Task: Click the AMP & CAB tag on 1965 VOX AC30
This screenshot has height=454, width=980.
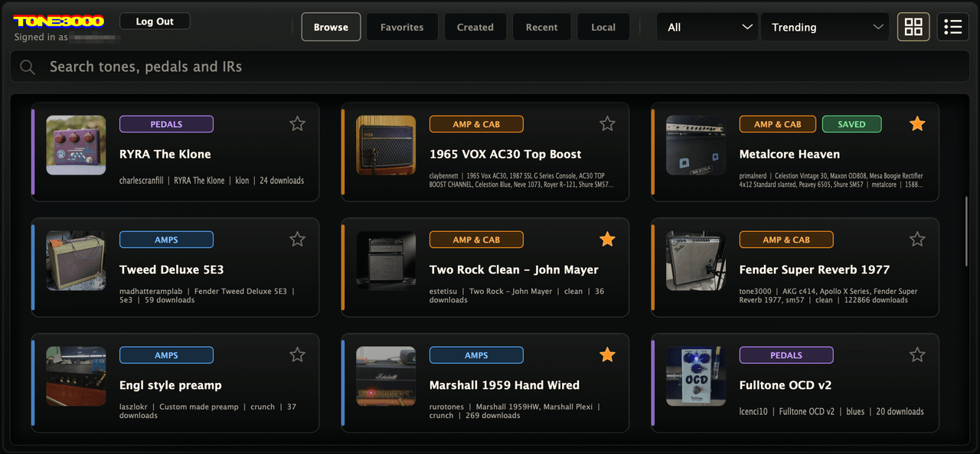Action: [476, 124]
